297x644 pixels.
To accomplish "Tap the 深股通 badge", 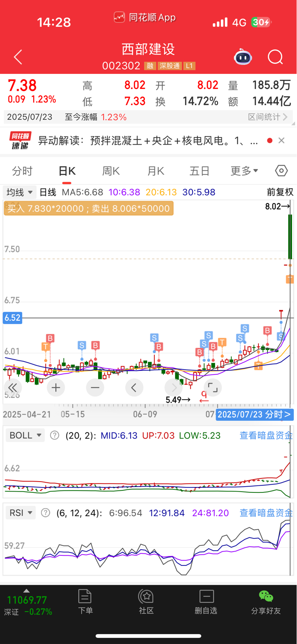I will tap(170, 66).
